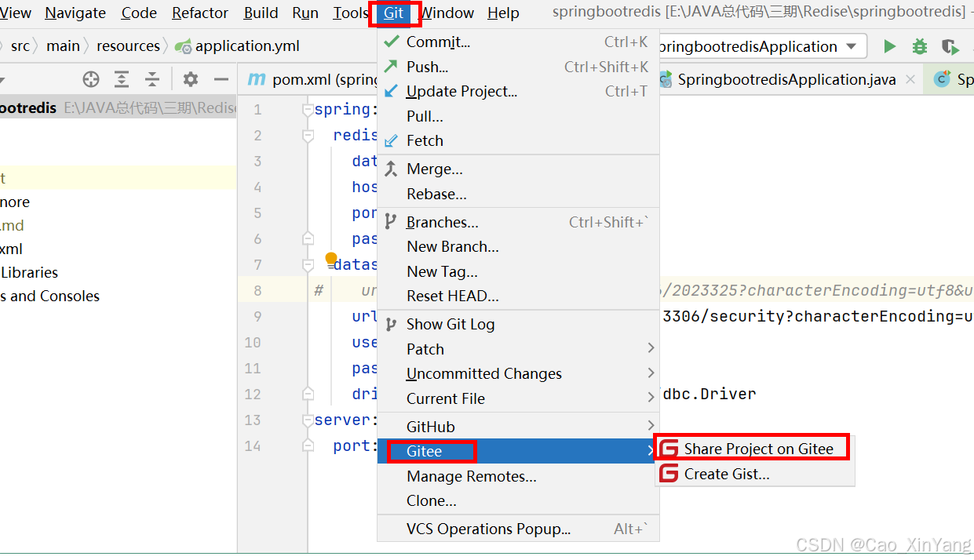Image resolution: width=974 pixels, height=560 pixels.
Task: Collapse the spring block on line 1
Action: (x=308, y=110)
